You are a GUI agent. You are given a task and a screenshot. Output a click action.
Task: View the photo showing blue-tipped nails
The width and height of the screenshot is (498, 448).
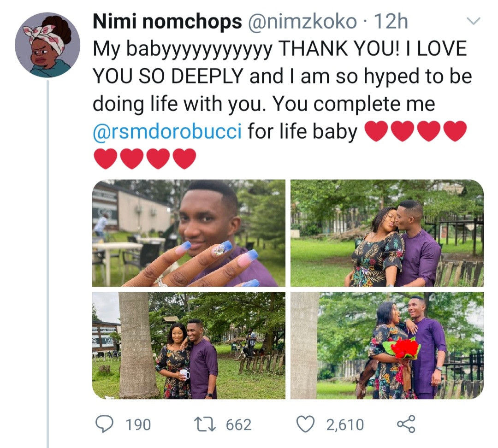click(x=189, y=233)
